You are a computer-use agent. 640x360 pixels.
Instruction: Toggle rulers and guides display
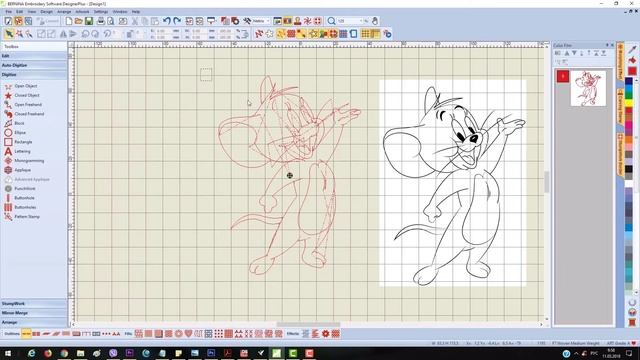coord(375,34)
